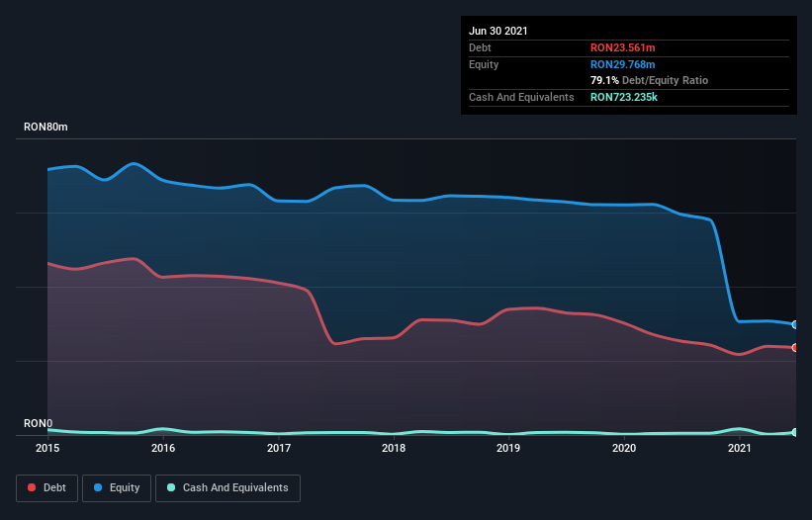Viewport: 812px width, 520px height.
Task: Click the 2020 x-axis label
Action: tap(624, 448)
